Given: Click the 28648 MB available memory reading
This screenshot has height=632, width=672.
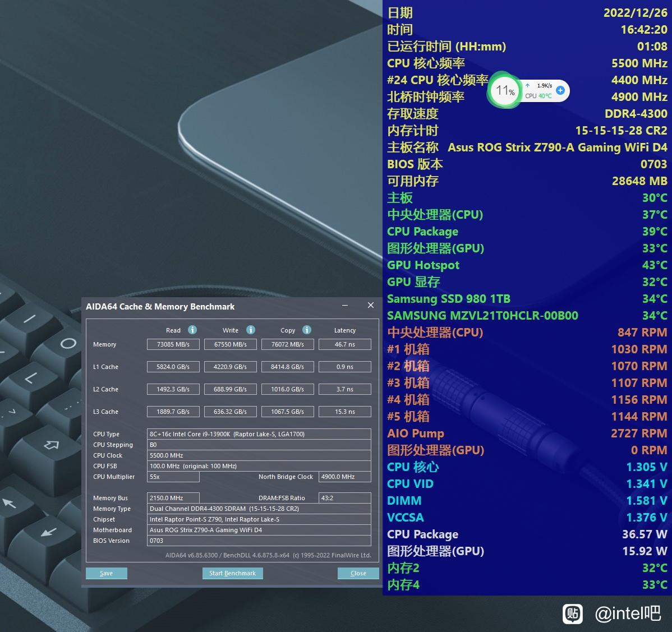Looking at the screenshot, I should pyautogui.click(x=639, y=181).
